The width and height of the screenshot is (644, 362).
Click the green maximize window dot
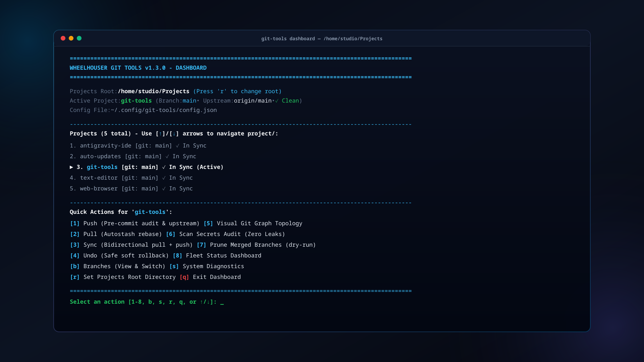(x=79, y=38)
